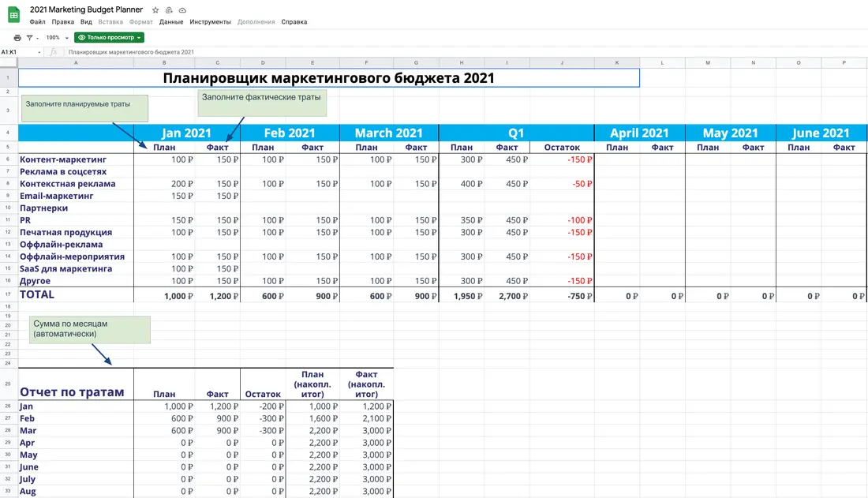Click the 2,100 ₽ cumulative fact cell

366,419
